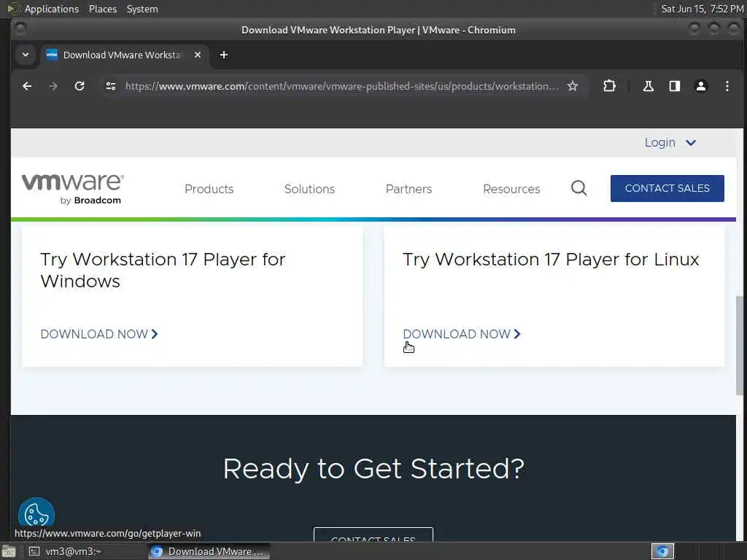Click the Try Workstation 17 Player for Windows heading

pyautogui.click(x=163, y=270)
